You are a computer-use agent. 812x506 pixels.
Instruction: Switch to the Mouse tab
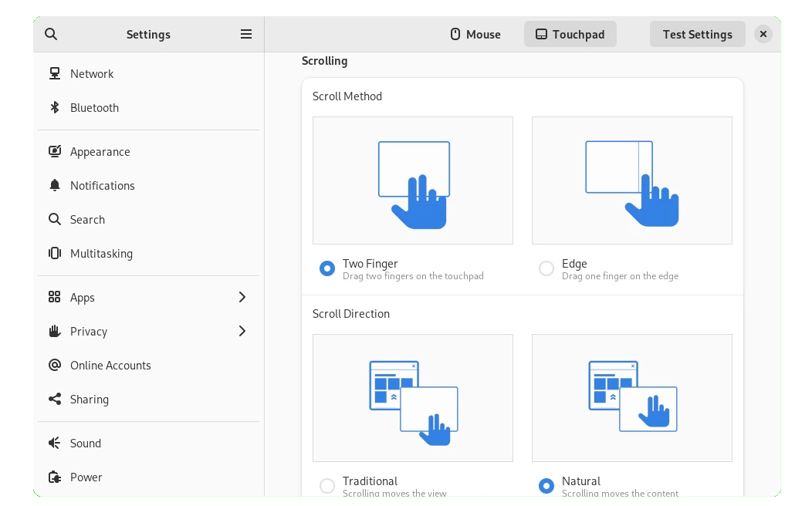[x=475, y=35]
